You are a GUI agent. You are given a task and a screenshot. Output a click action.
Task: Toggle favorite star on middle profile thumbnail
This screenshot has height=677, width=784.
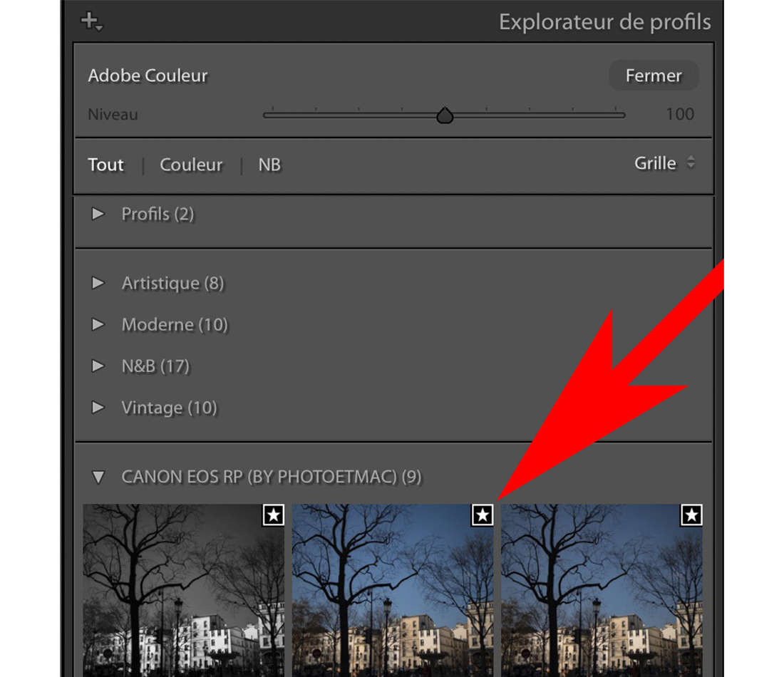(x=483, y=515)
